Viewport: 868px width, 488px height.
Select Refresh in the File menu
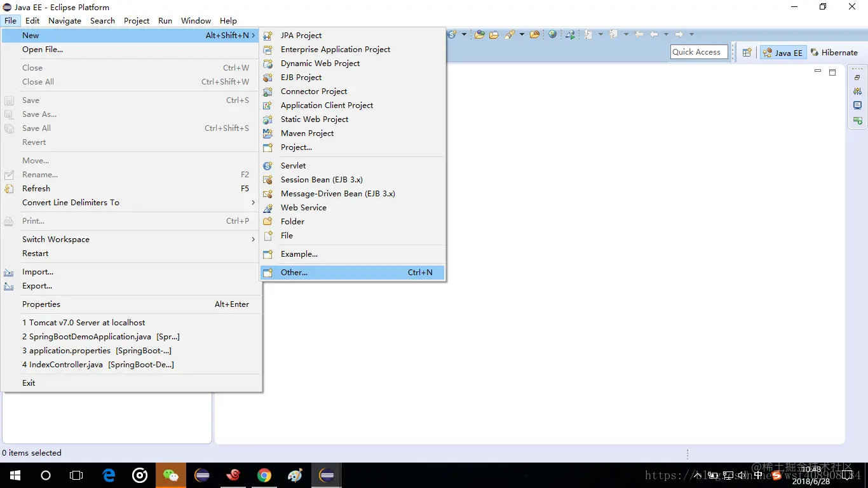point(131,189)
